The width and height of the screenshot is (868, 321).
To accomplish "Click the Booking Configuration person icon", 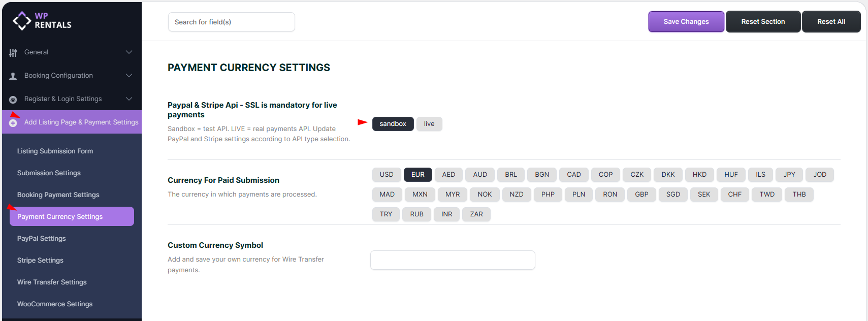I will pos(13,76).
